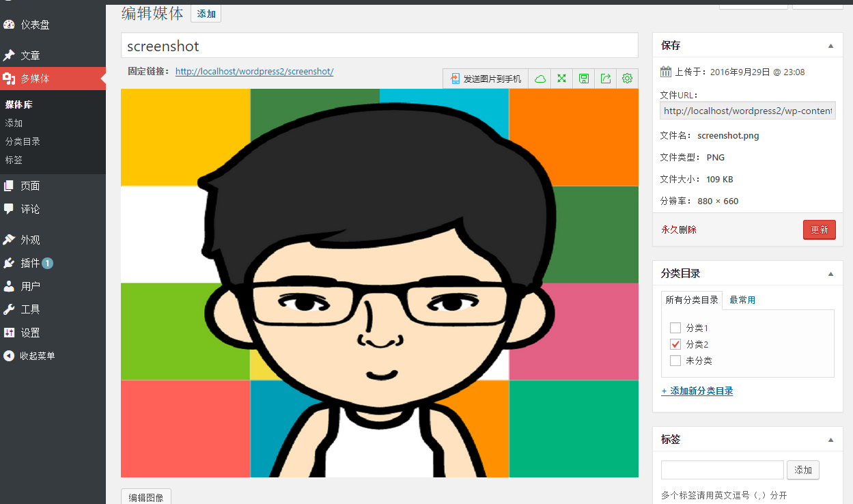
Task: Click the green share arrow icon
Action: [x=606, y=79]
